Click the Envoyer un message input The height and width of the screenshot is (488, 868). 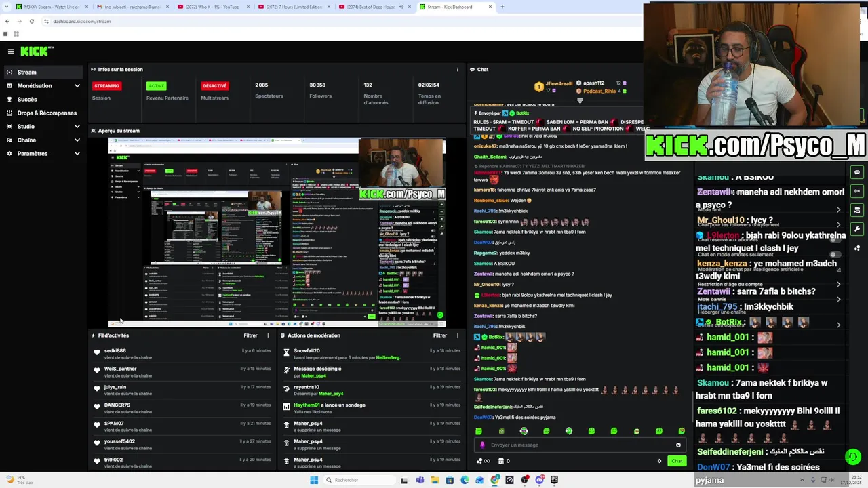point(580,445)
